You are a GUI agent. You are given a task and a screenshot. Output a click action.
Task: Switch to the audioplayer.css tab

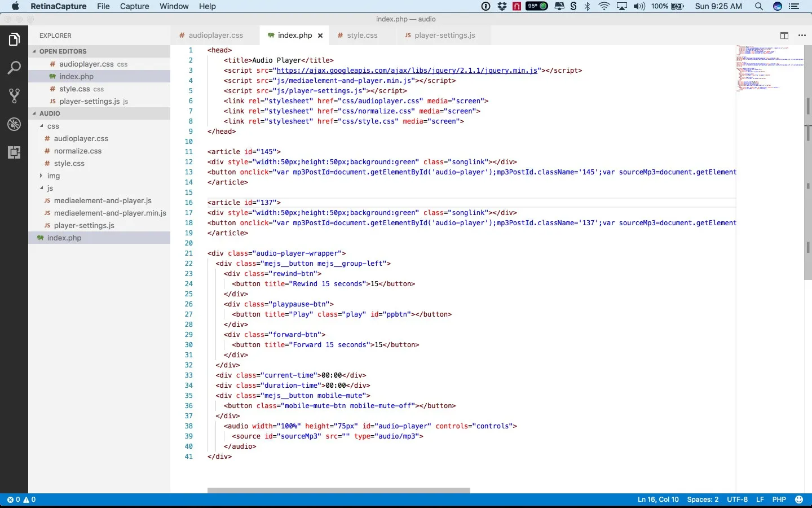(215, 36)
